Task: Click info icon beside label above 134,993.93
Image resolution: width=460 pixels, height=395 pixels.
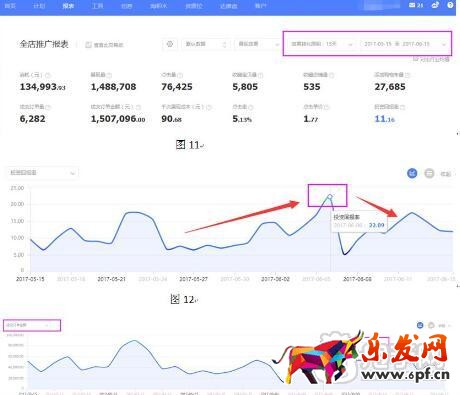Action: [47, 75]
